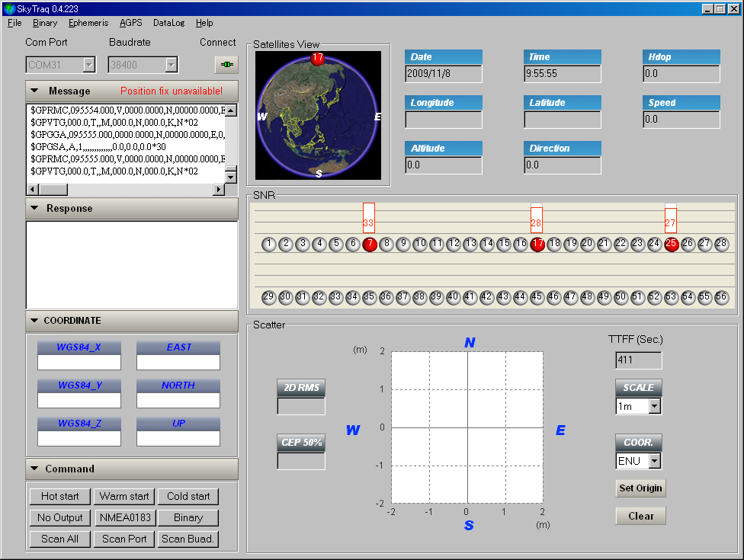Click the TTFF (Sec.) value field
744x560 pixels.
[639, 360]
